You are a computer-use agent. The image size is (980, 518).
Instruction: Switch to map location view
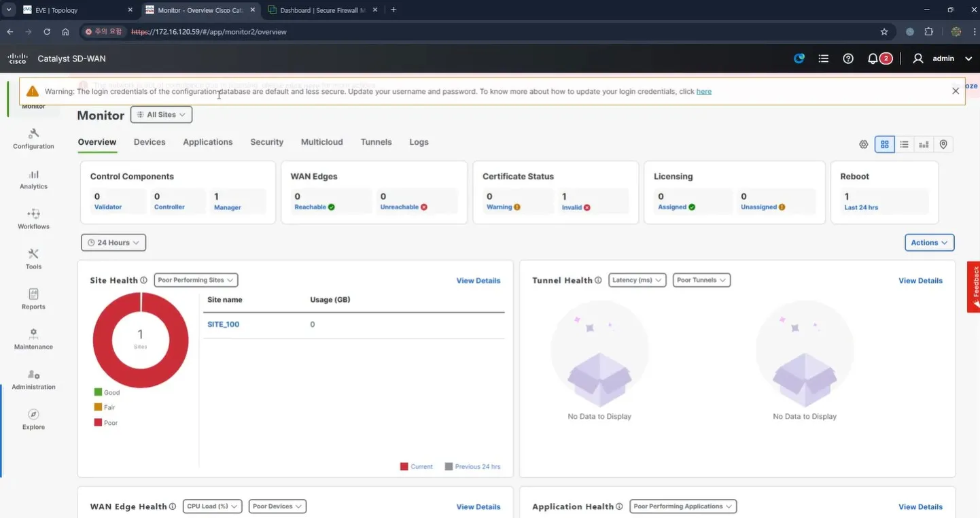click(x=943, y=144)
